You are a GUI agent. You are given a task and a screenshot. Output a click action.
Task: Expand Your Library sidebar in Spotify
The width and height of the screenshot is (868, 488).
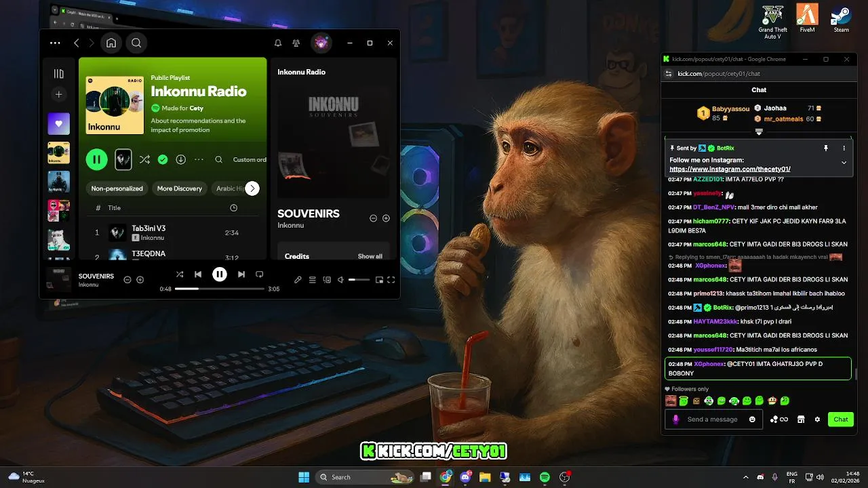click(x=59, y=73)
